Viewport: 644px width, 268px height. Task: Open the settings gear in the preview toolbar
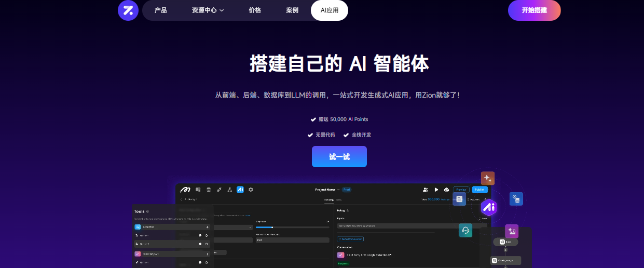[251, 190]
